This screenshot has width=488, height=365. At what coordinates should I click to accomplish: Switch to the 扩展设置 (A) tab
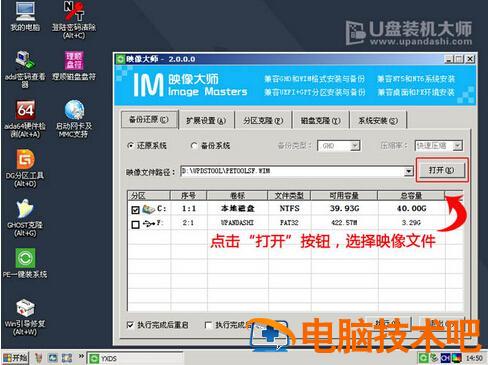[x=206, y=121]
